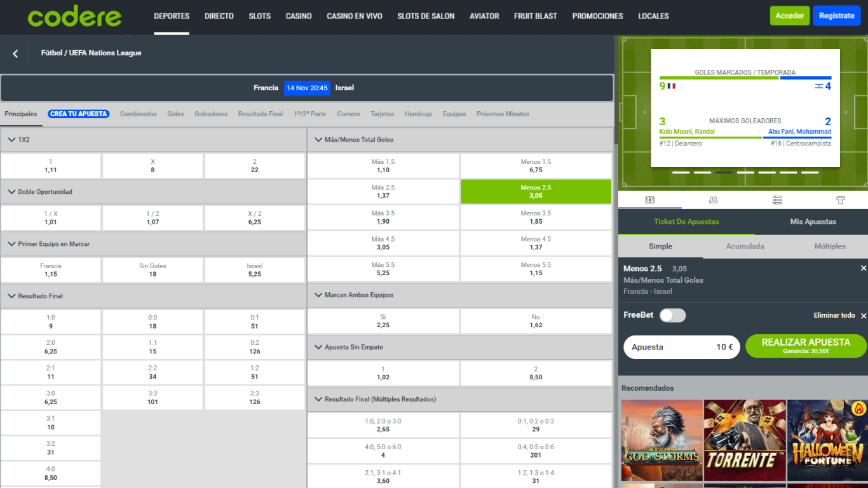
Task: Switch to the Goleadores market tab
Action: 211,114
